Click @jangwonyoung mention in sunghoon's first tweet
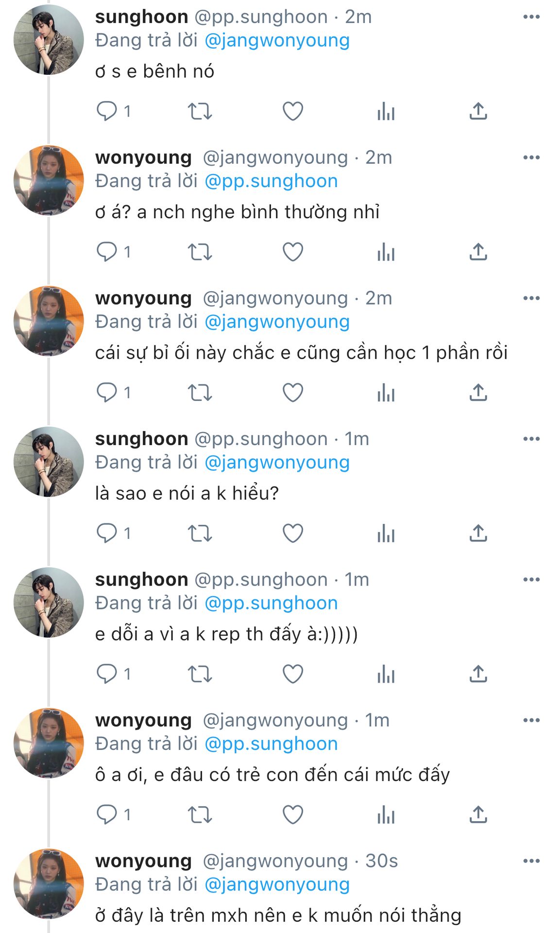 (277, 40)
